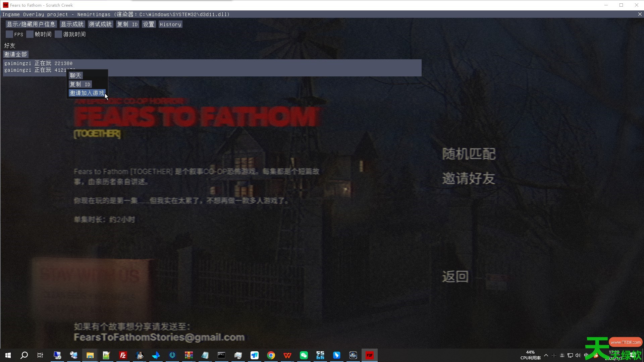
Task: Close the Ingame Overlay panel
Action: [x=640, y=14]
